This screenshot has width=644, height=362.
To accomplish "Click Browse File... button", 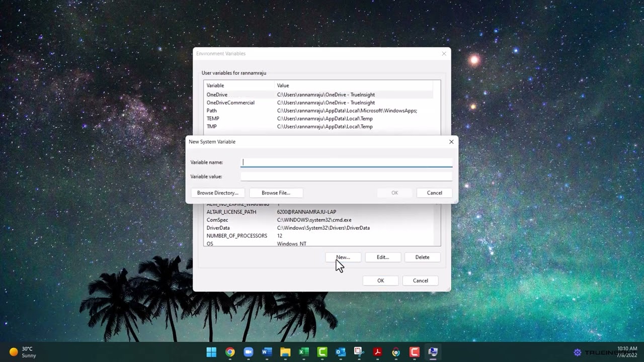I will click(276, 193).
